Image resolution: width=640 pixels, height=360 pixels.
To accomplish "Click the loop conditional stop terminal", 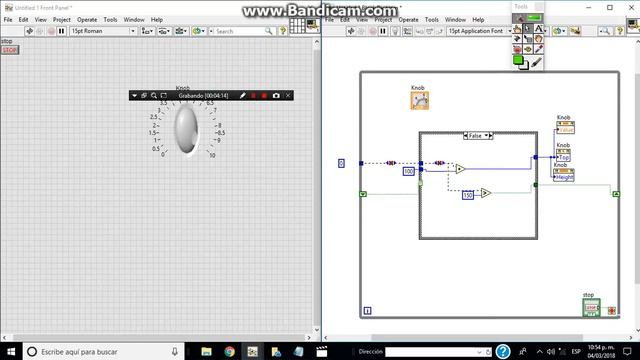I will click(x=611, y=311).
